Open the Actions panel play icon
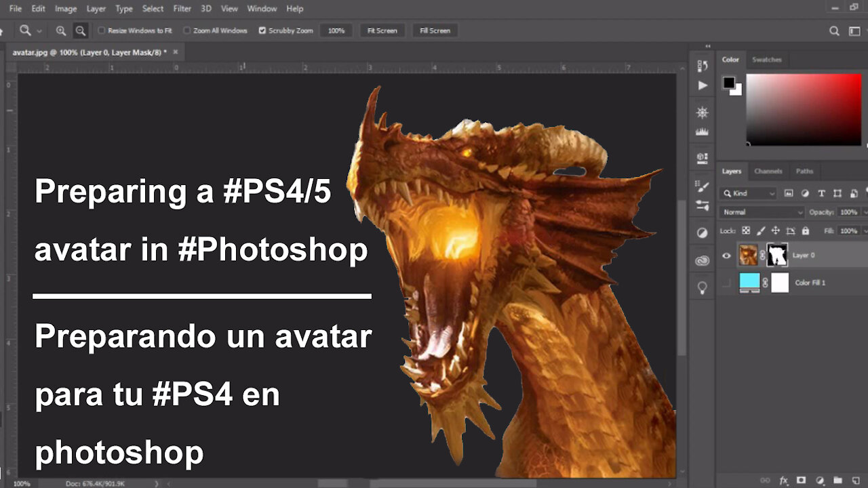868x488 pixels. point(702,85)
